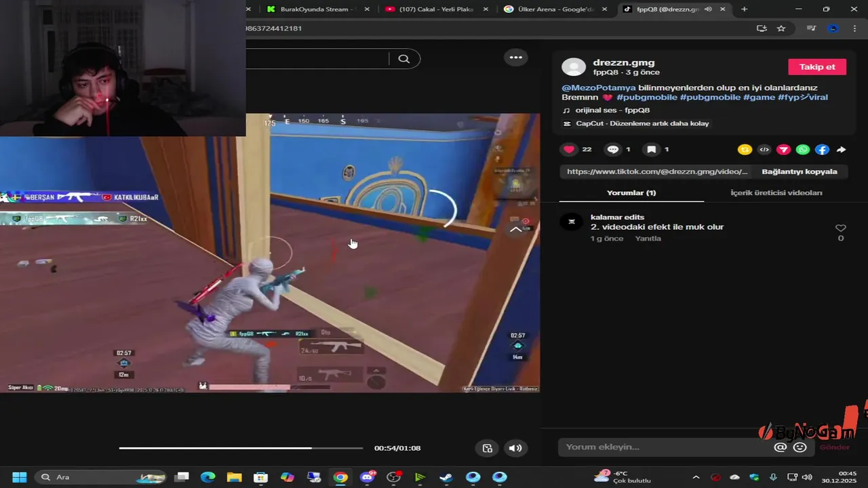Image resolution: width=868 pixels, height=488 pixels.
Task: Like the video with the heart icon
Action: [569, 149]
